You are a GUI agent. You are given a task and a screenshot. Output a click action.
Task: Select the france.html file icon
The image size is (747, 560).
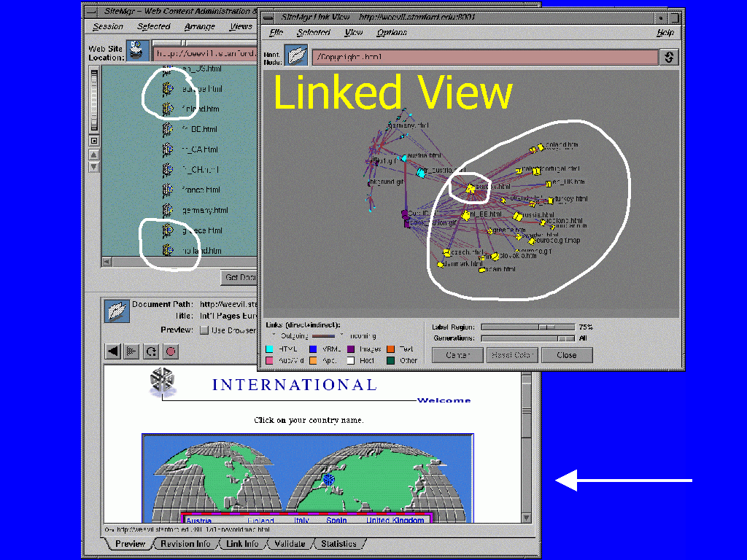168,190
